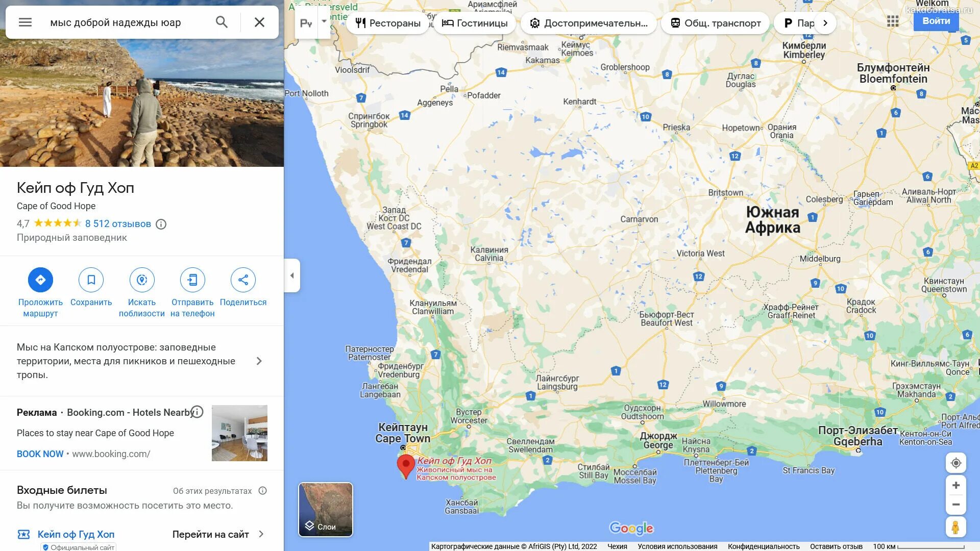Open the hamburger menu in search bar
Image resolution: width=980 pixels, height=551 pixels.
click(25, 22)
